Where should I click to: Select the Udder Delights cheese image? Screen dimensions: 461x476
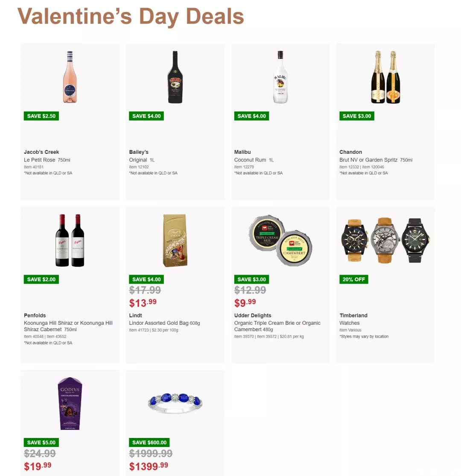(280, 241)
